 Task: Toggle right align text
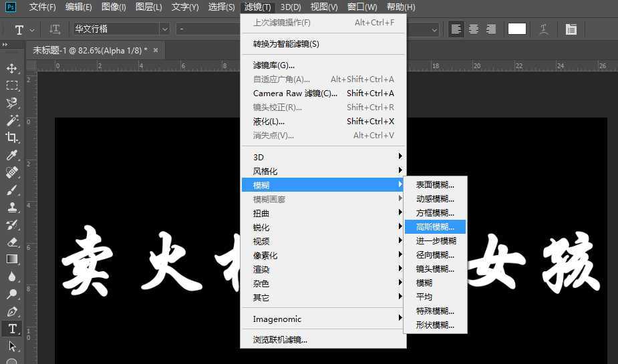click(491, 29)
